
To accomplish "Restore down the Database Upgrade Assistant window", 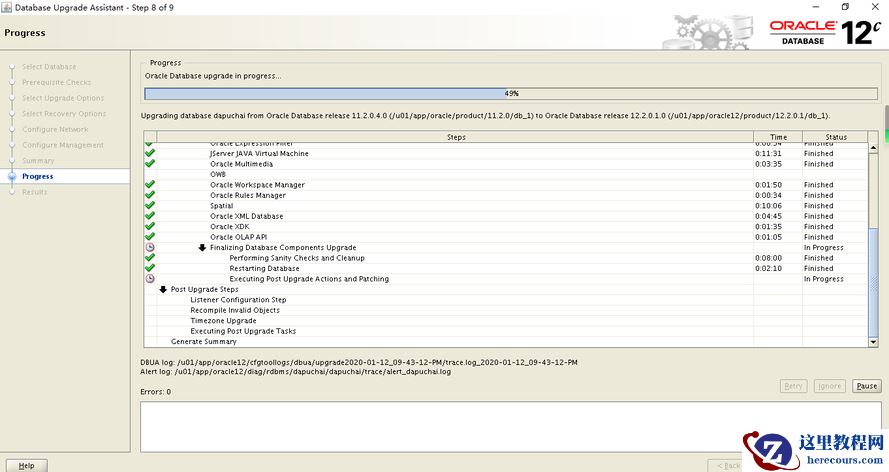I will [x=845, y=7].
